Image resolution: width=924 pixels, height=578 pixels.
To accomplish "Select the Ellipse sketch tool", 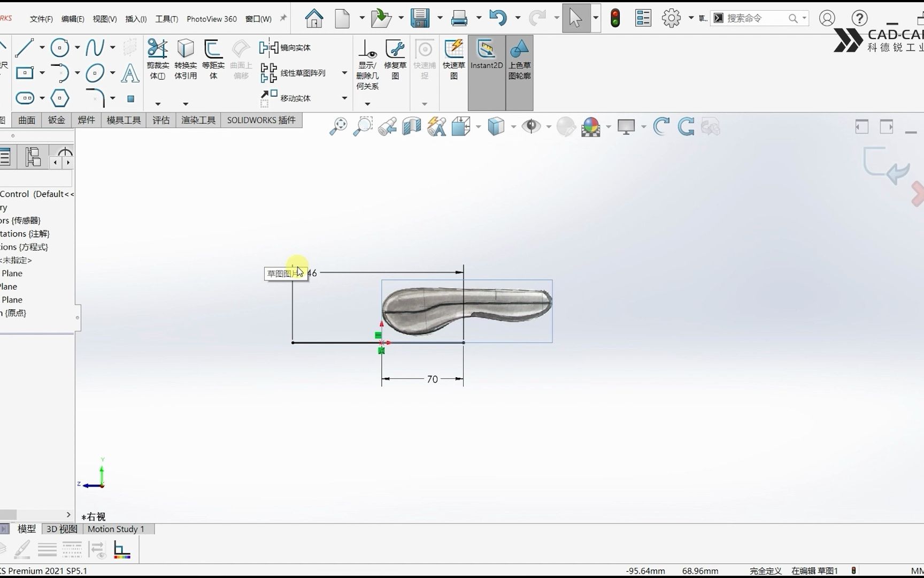I will click(x=95, y=73).
